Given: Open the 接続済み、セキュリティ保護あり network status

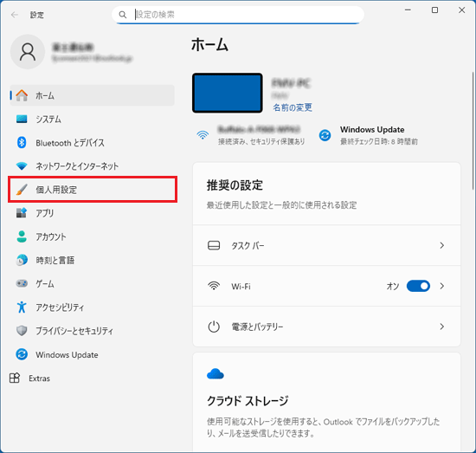Looking at the screenshot, I should click(x=261, y=141).
